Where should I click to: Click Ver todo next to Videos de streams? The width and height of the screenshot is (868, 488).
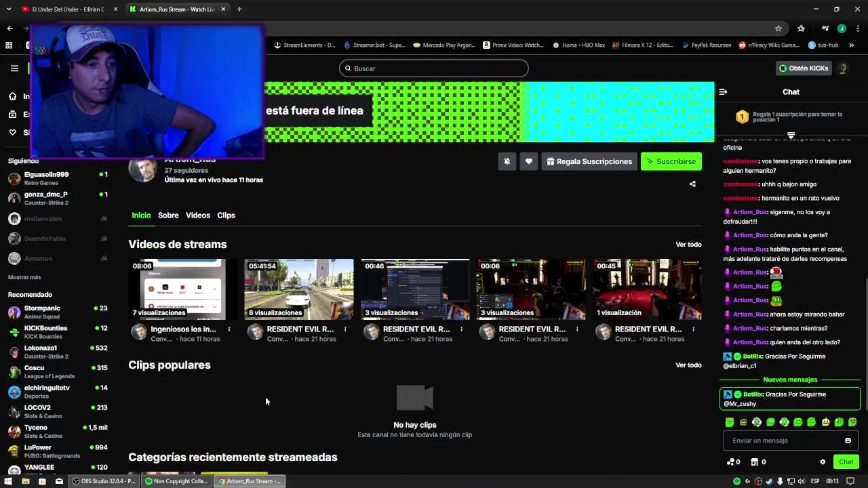[688, 245]
